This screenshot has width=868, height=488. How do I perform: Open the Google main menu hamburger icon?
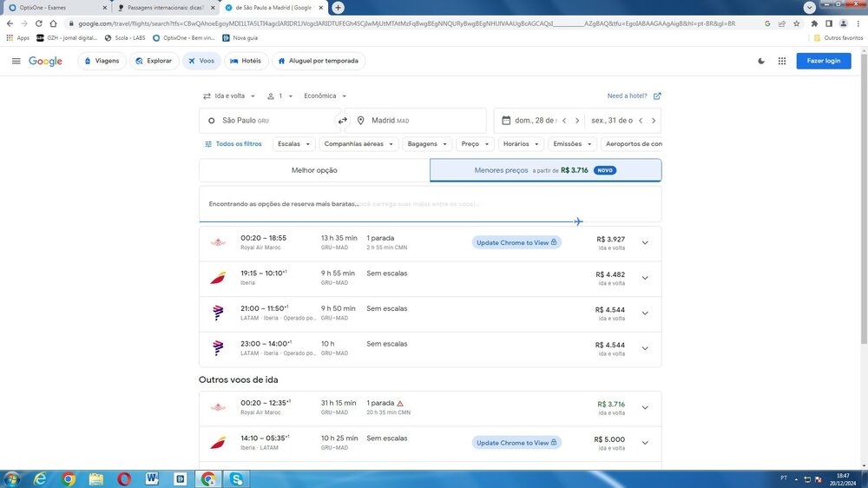coord(16,61)
